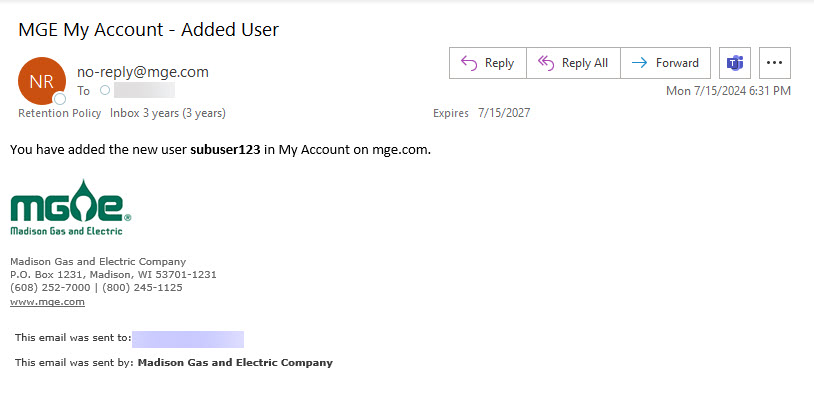Click the recipient presence circle beside To
814x400 pixels.
coord(105,90)
